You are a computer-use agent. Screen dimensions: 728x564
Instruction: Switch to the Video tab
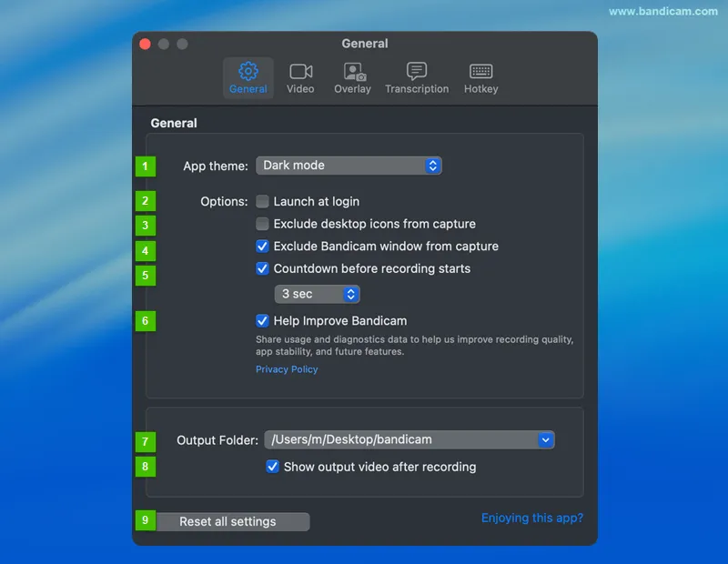point(300,78)
